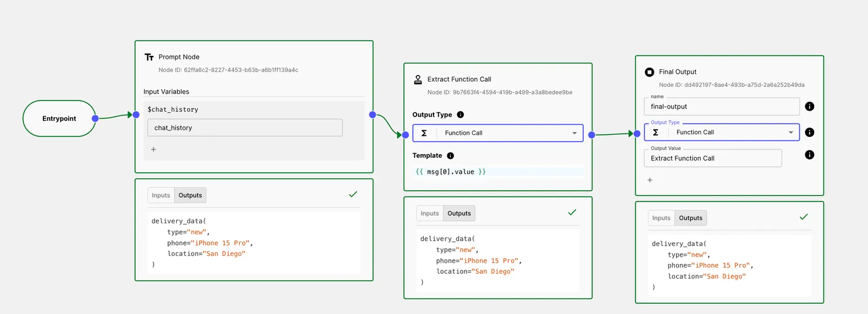
Task: Click green checkmark in Extract Function Call results
Action: (x=572, y=212)
